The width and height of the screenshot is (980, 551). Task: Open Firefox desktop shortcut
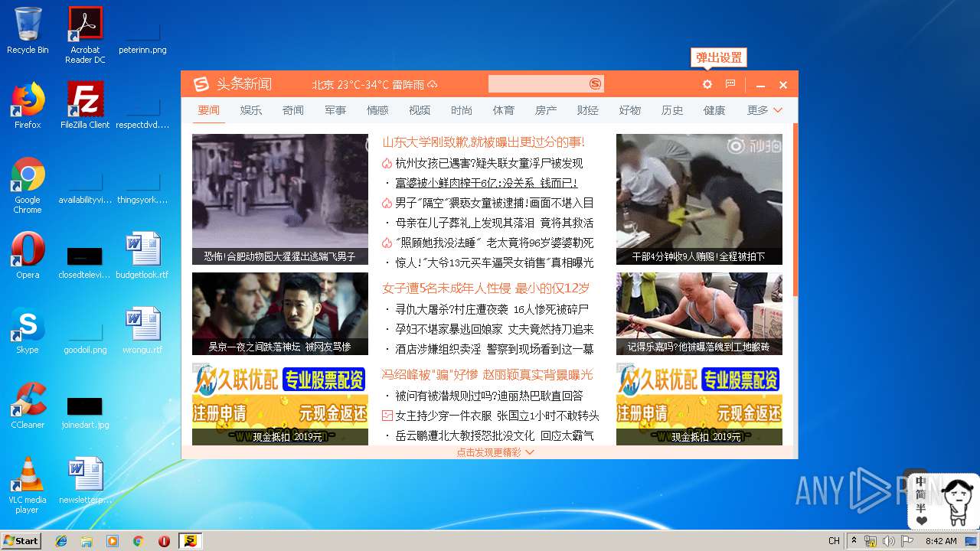[28, 99]
